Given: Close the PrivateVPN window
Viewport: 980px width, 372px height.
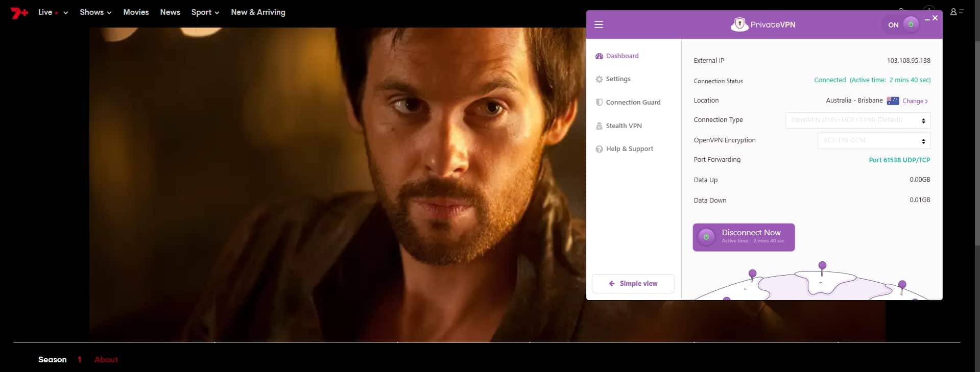Looking at the screenshot, I should [935, 18].
